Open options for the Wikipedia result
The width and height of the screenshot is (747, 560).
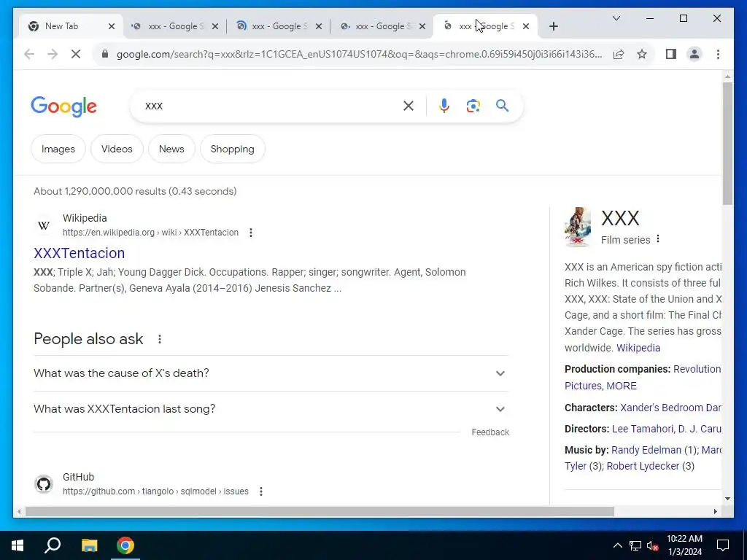pyautogui.click(x=251, y=233)
